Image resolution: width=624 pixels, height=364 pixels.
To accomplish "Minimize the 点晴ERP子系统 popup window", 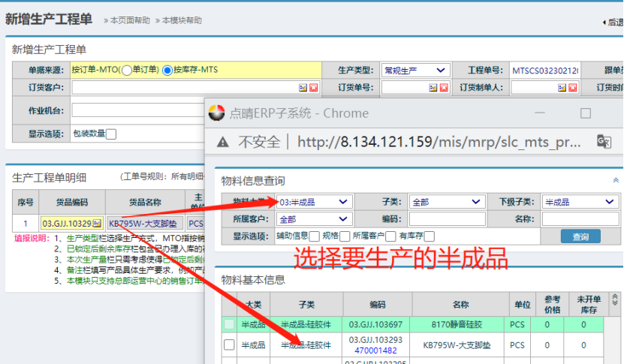I will click(x=540, y=113).
